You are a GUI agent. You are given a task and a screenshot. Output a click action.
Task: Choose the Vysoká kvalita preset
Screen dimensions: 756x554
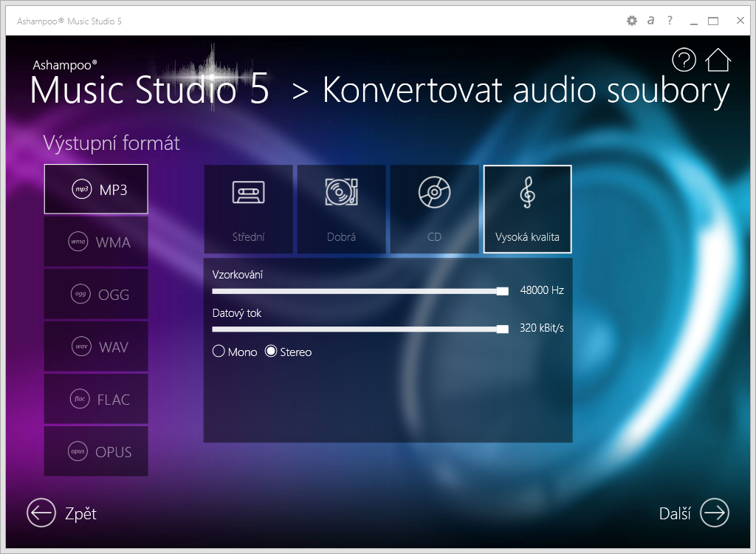(527, 209)
